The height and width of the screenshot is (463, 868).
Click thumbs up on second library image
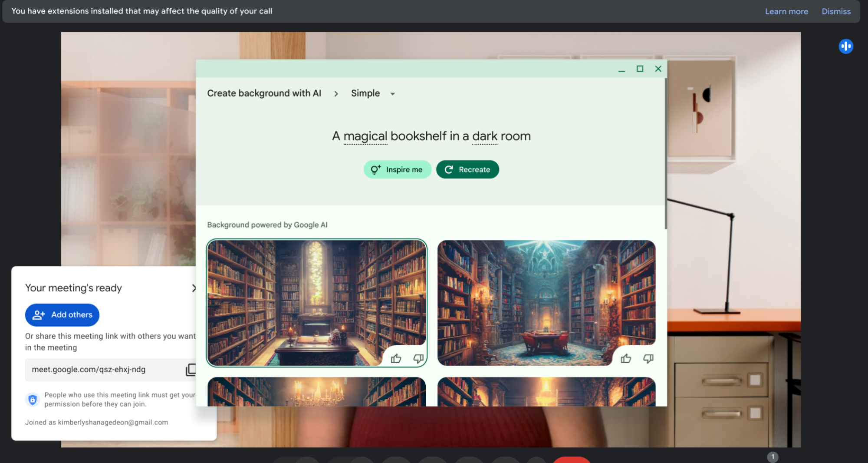626,358
